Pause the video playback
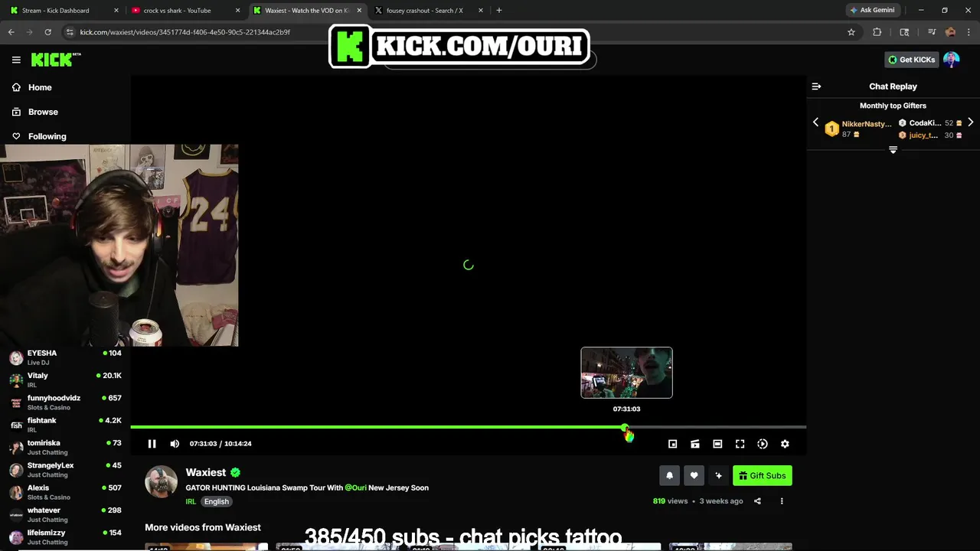This screenshot has height=551, width=980. click(x=152, y=444)
